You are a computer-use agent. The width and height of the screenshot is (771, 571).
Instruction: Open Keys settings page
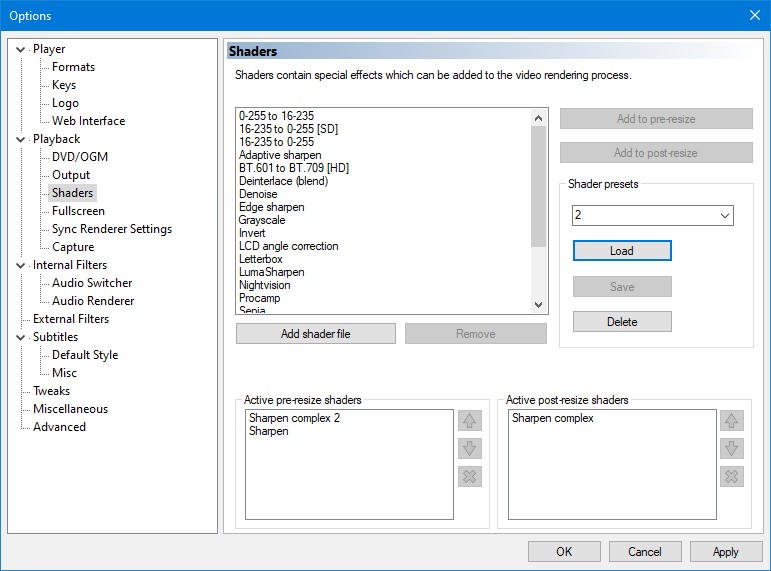coord(64,85)
